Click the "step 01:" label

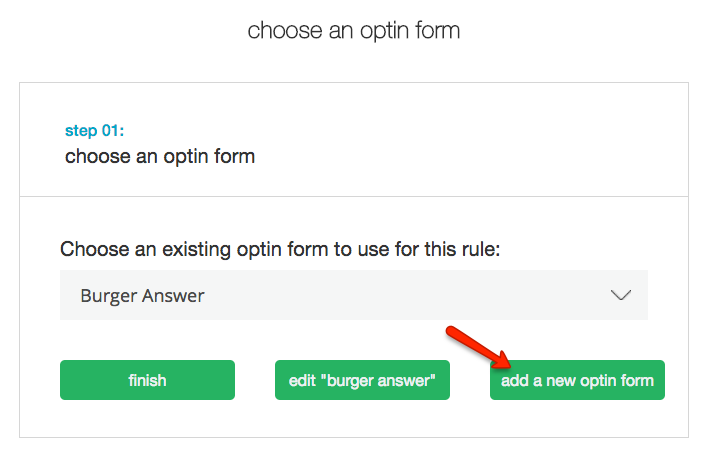94,131
